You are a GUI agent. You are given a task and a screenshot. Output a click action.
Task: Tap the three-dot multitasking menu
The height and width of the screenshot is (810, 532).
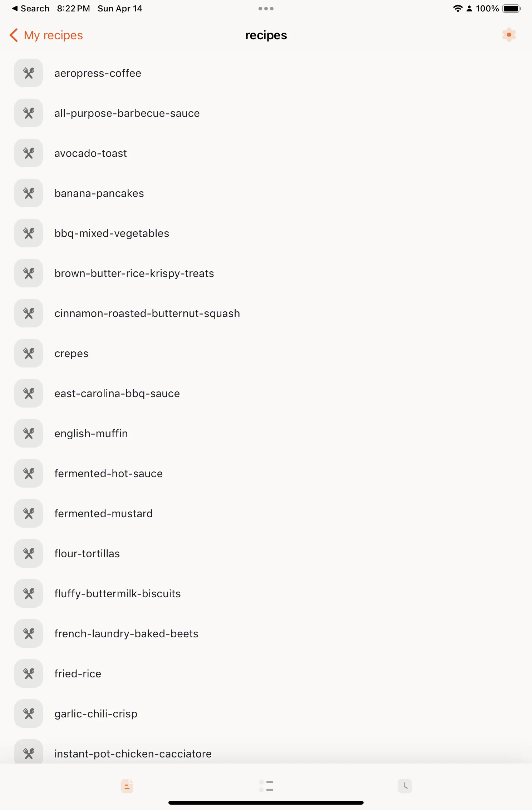tap(266, 9)
